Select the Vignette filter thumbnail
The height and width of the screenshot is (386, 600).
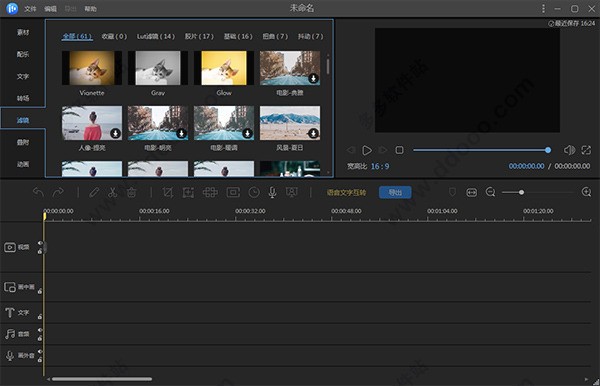click(92, 68)
